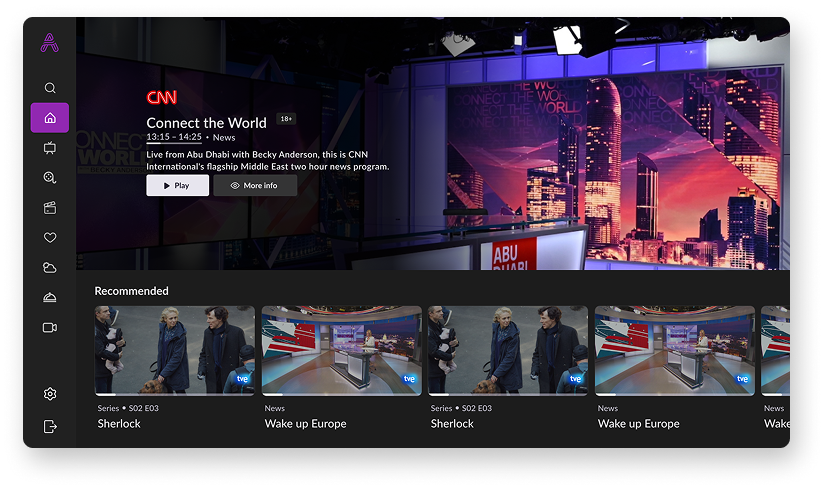Click the progress bar under the schedule time
Screen dimensions: 825x489
pyautogui.click(x=174, y=143)
